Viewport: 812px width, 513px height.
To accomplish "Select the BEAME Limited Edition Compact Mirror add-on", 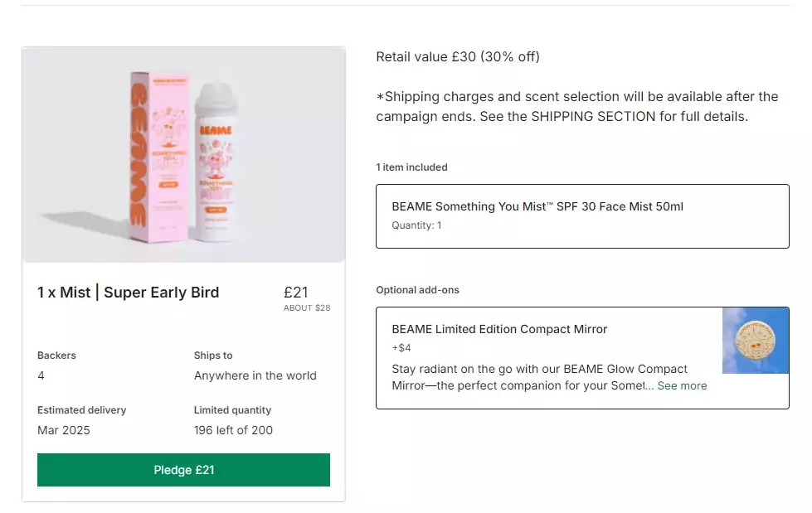I will tap(499, 329).
